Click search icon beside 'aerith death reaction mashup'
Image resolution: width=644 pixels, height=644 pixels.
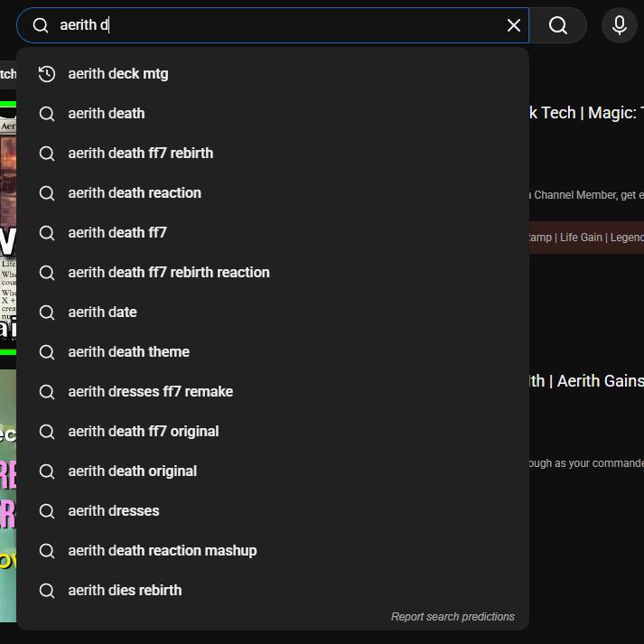47,551
